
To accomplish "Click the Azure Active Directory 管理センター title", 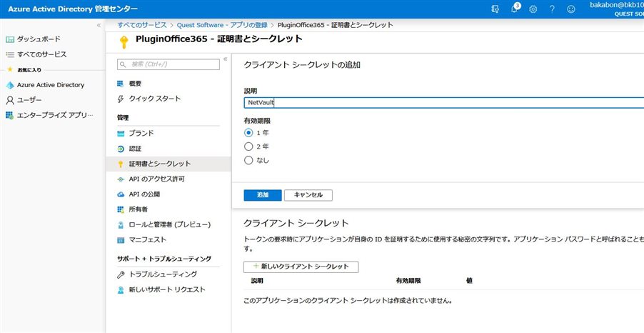I will pos(73,9).
